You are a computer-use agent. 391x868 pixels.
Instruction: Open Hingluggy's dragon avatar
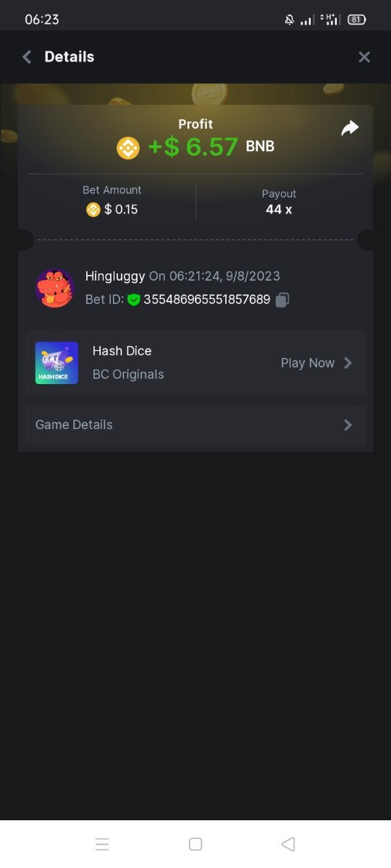click(55, 288)
